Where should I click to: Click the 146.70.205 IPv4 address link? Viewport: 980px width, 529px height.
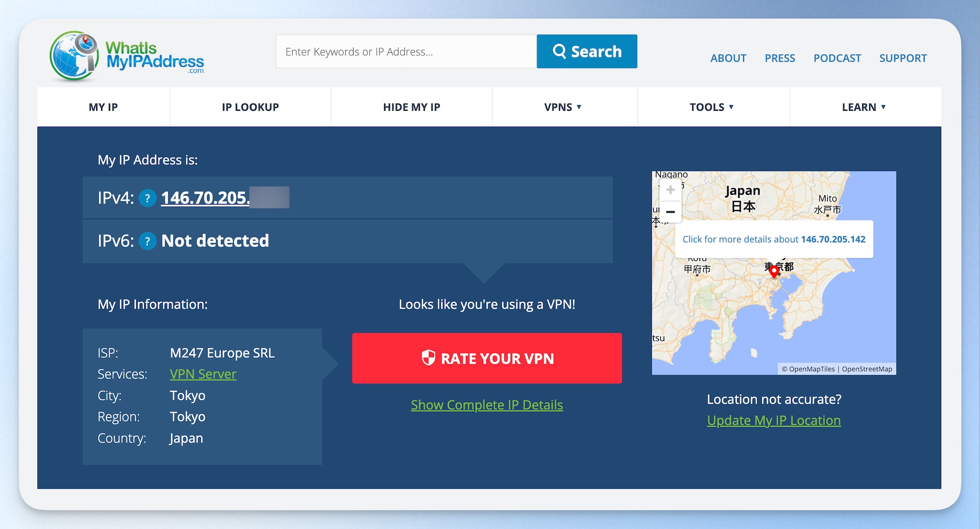pyautogui.click(x=205, y=198)
